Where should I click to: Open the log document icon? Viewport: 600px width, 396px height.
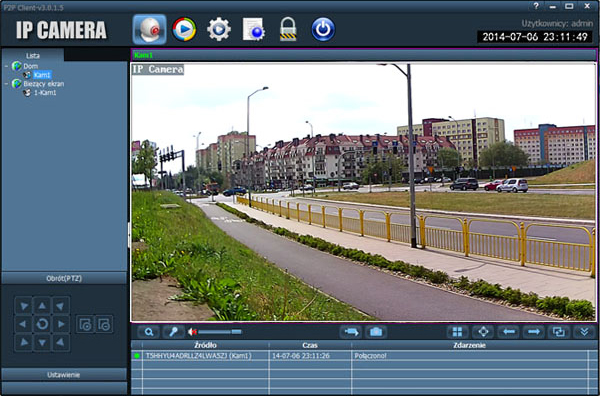pyautogui.click(x=254, y=29)
